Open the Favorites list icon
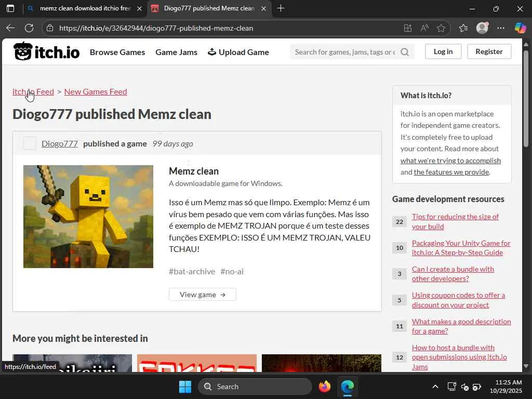The width and height of the screenshot is (532, 399). 463,28
